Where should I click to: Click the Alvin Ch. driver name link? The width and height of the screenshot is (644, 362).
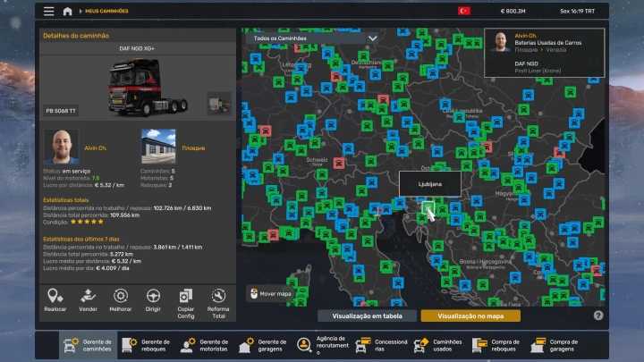pyautogui.click(x=96, y=147)
